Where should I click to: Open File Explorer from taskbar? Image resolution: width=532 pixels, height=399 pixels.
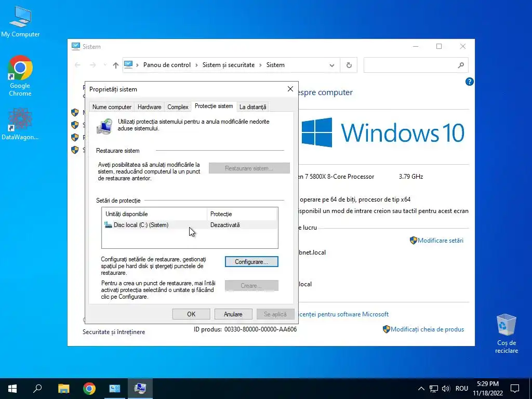click(x=63, y=389)
